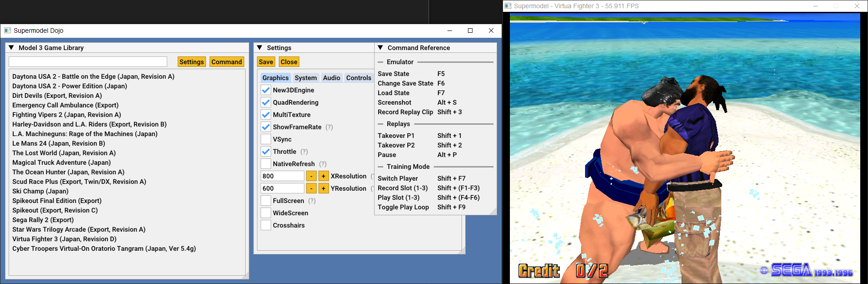Open the Command button in game library
This screenshot has width=868, height=284.
click(226, 62)
